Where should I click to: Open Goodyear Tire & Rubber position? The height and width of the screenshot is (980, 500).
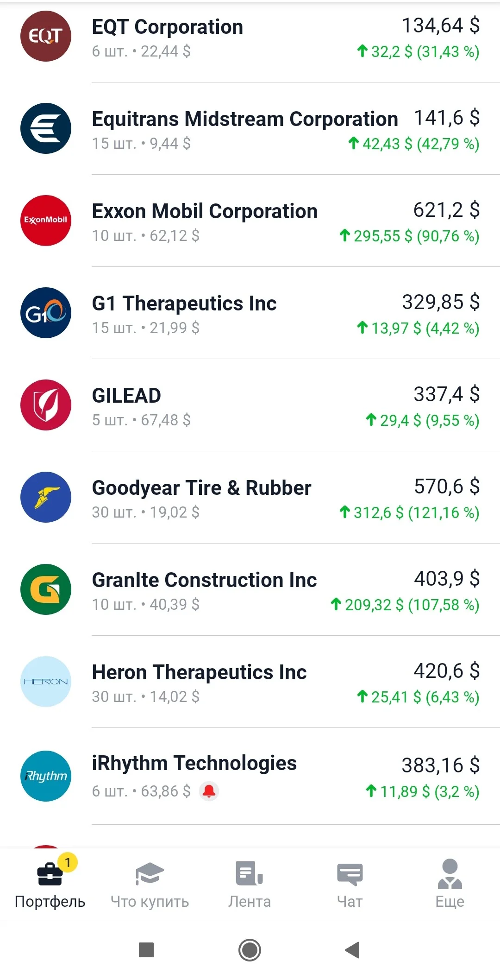point(250,498)
